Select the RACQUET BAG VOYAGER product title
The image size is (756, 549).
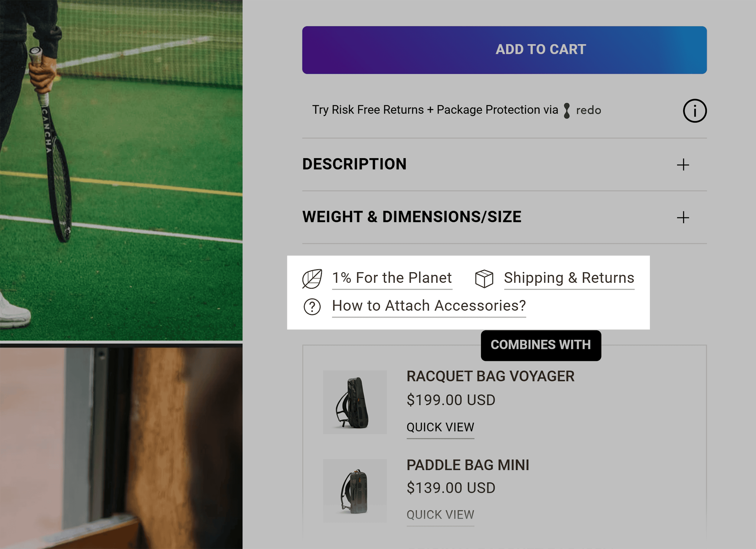(490, 376)
